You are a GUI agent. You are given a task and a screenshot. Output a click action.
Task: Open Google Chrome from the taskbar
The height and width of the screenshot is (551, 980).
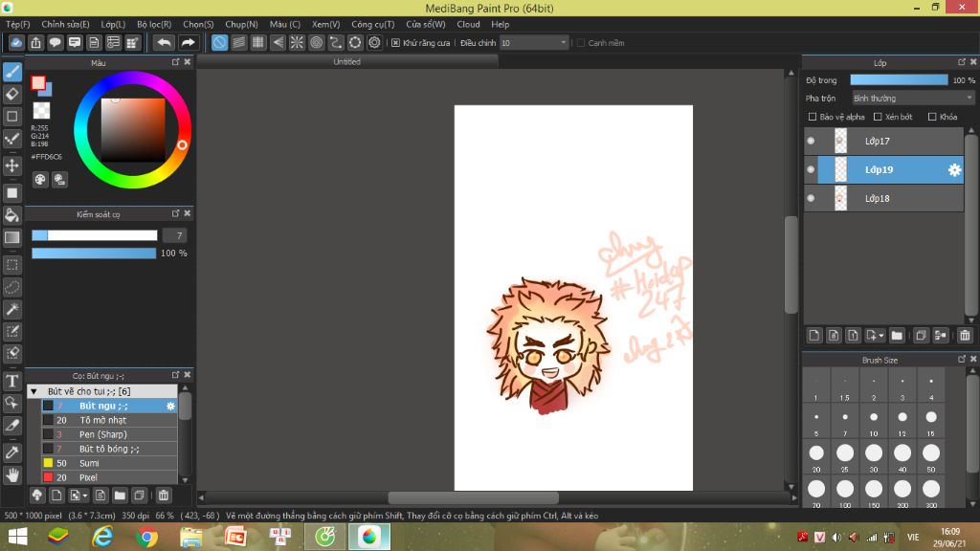pos(146,537)
